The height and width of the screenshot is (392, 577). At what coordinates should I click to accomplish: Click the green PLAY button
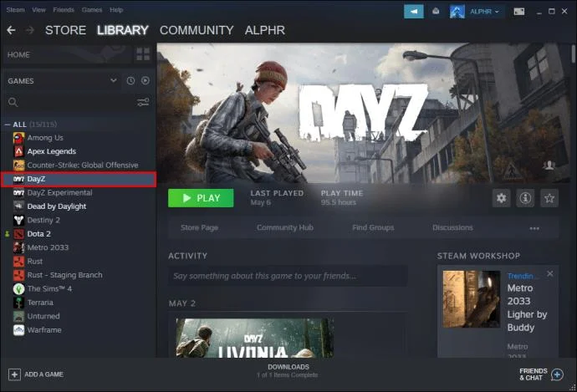[201, 198]
